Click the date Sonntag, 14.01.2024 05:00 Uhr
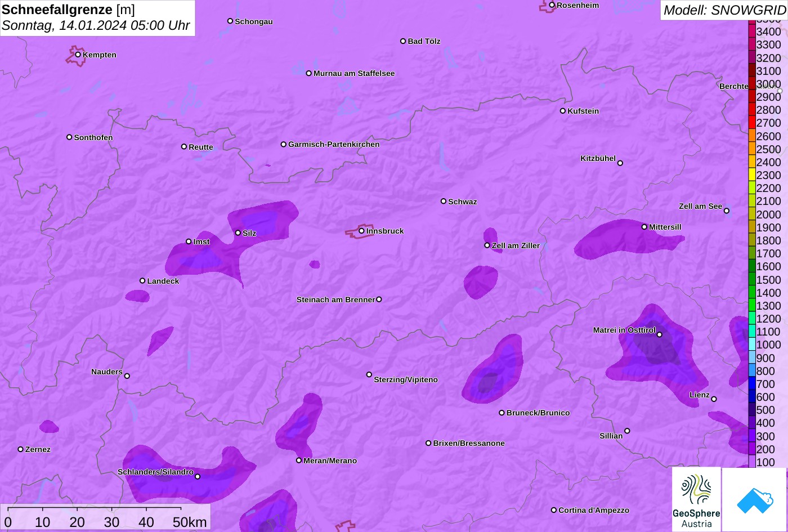Viewport: 788px width, 532px height. [96, 26]
